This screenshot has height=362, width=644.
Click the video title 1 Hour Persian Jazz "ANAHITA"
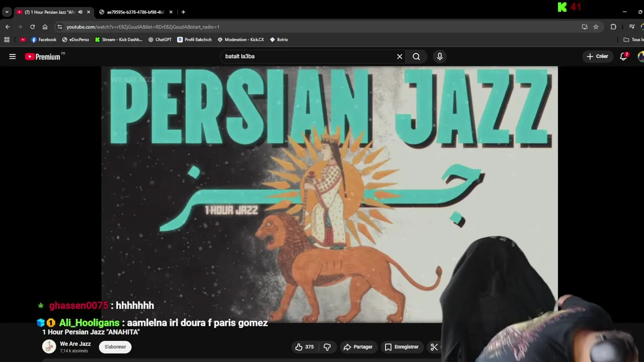91,332
